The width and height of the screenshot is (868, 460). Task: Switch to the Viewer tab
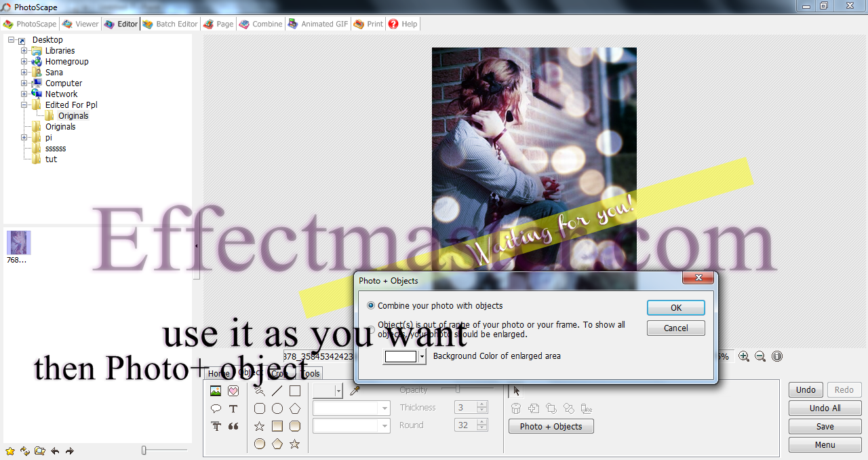point(80,24)
